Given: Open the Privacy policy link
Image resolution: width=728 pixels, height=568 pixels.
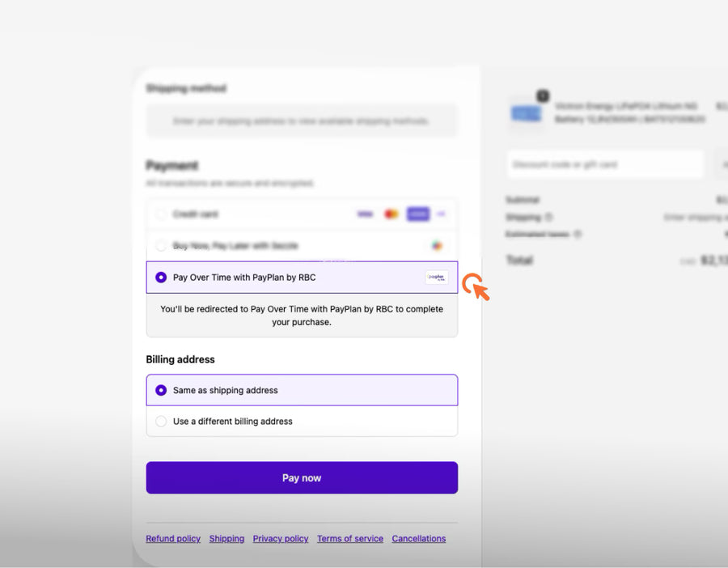Looking at the screenshot, I should [x=280, y=538].
